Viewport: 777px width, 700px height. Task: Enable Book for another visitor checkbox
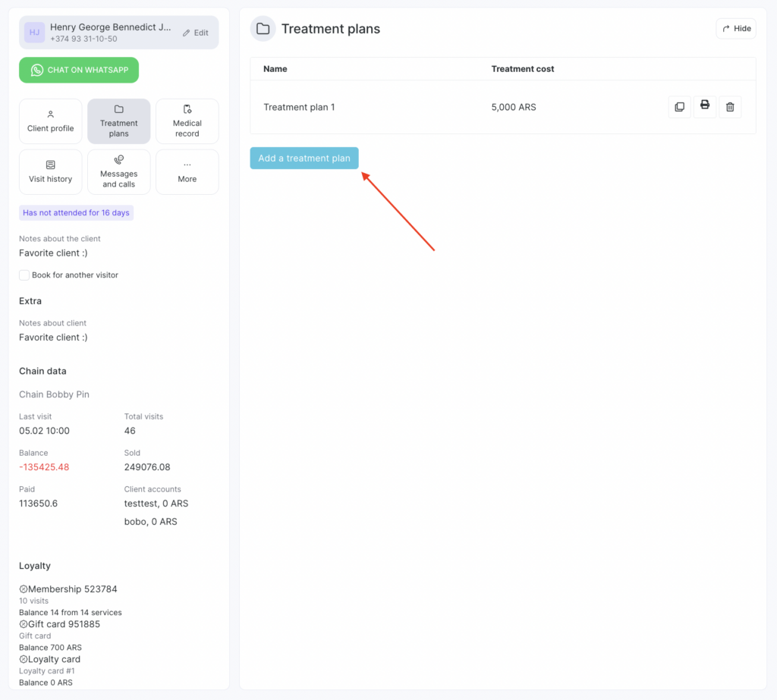point(24,275)
